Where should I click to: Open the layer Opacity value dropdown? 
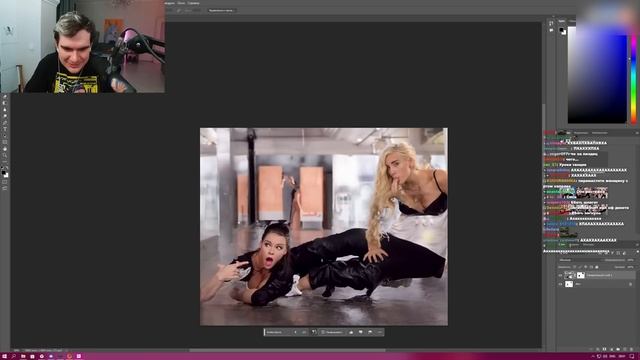click(631, 260)
